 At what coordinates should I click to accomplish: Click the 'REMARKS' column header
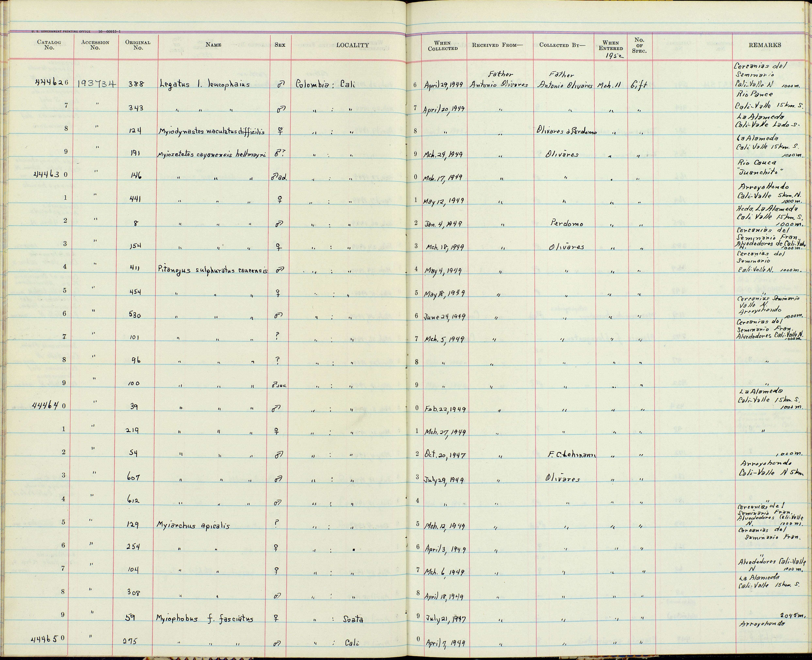coord(765,45)
